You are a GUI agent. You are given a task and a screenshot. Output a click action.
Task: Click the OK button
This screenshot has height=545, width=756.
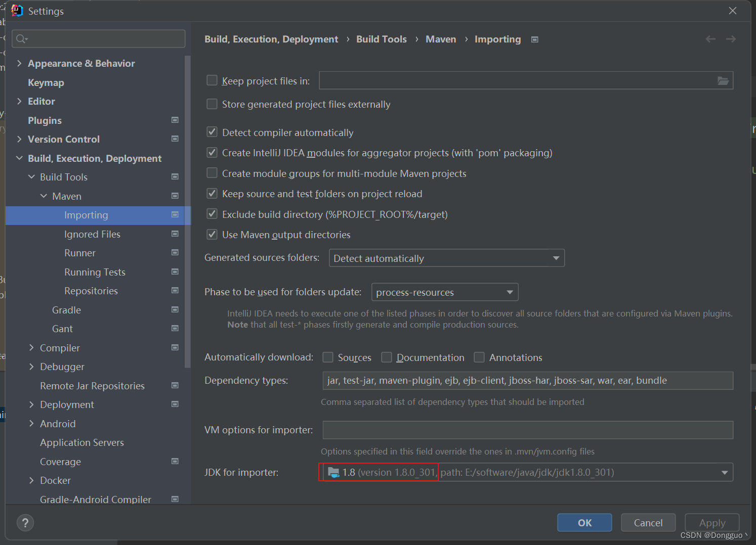click(x=584, y=523)
